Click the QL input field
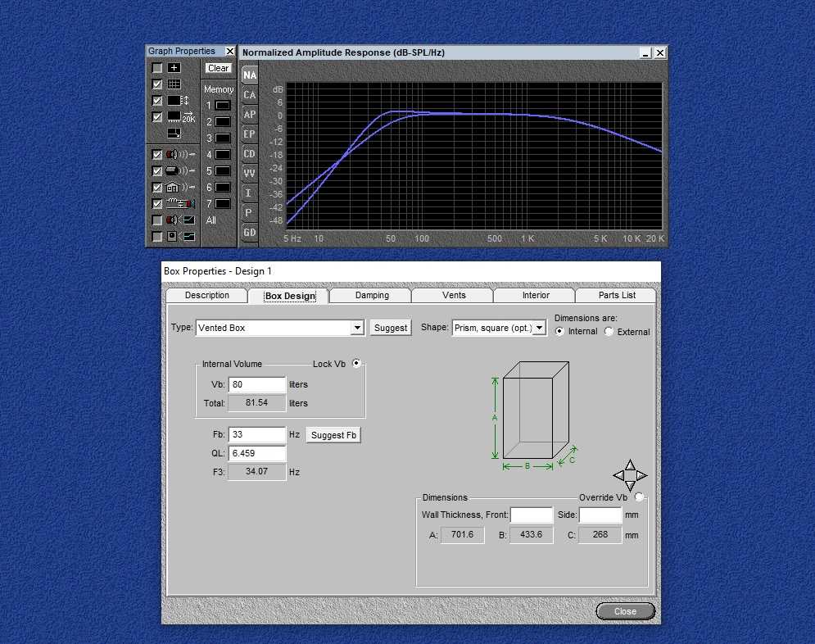Screen dimensions: 815x644 [257, 453]
